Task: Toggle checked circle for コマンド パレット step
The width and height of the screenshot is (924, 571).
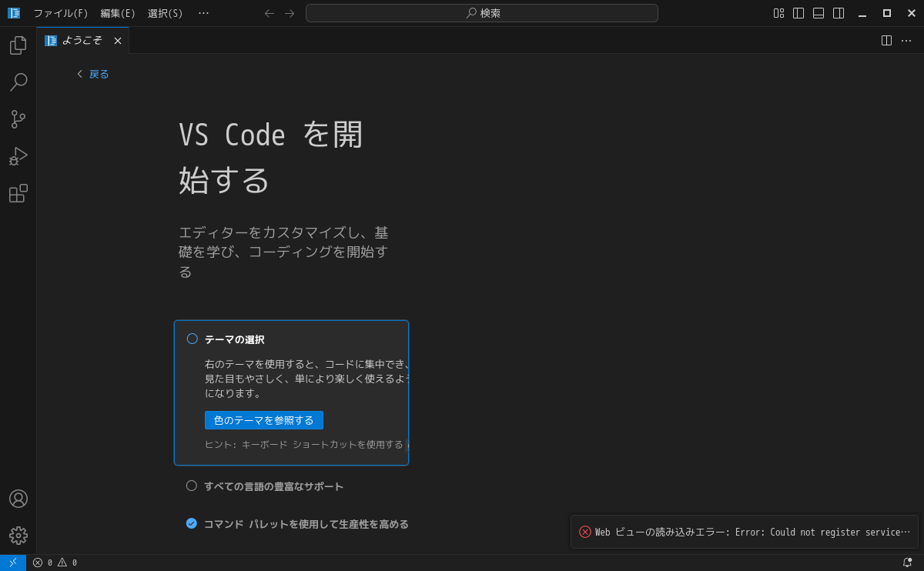Action: pyautogui.click(x=192, y=523)
